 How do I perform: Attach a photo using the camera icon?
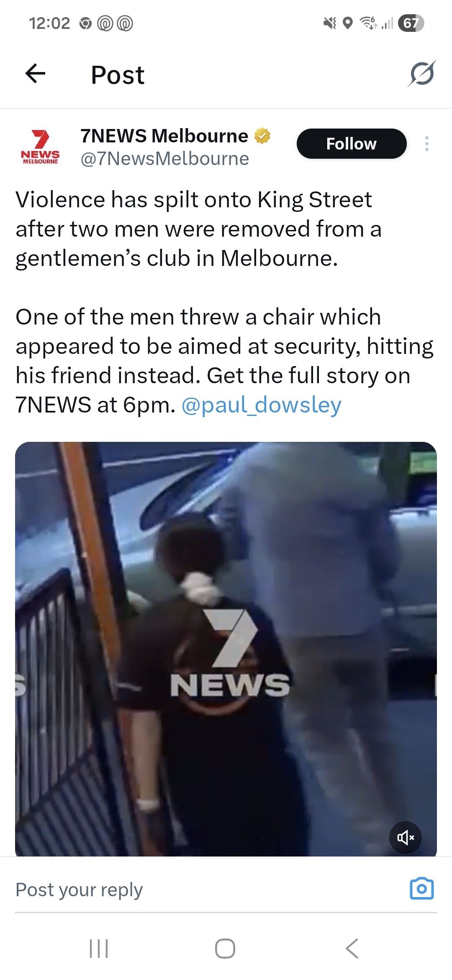[421, 889]
